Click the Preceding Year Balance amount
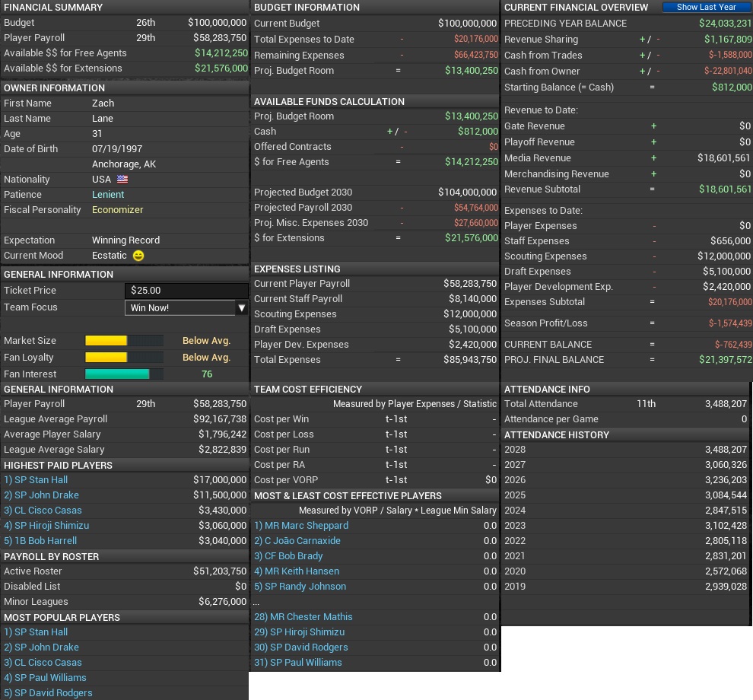 725,23
